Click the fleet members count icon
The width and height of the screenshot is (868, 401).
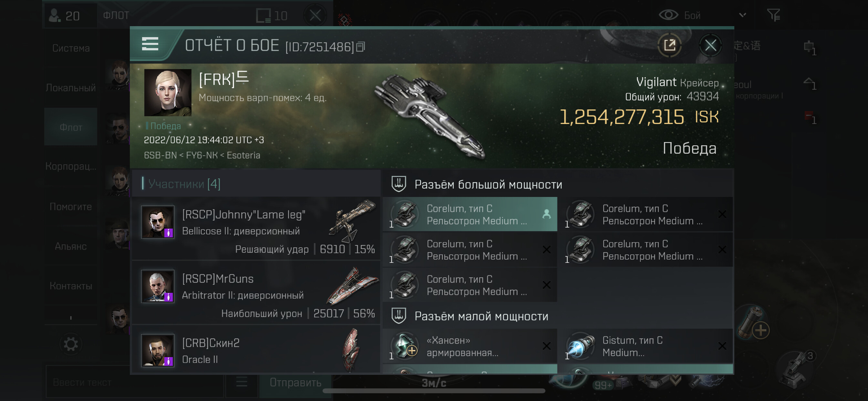click(55, 15)
